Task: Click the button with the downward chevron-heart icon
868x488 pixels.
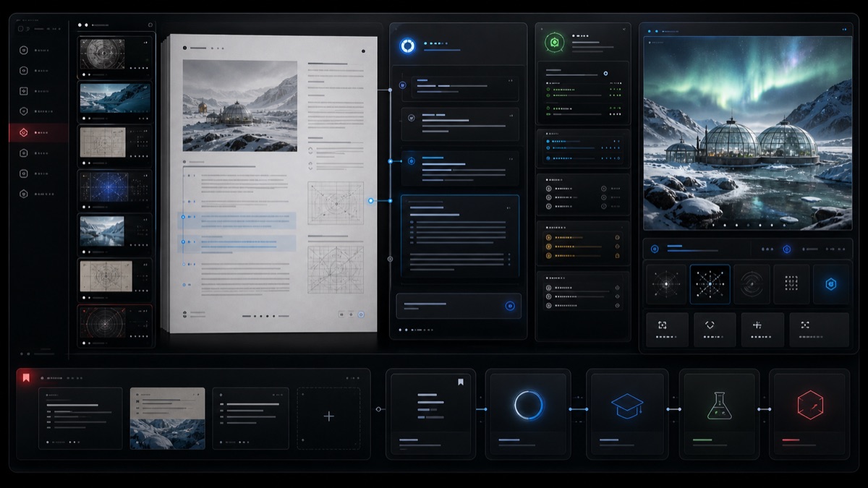Action: point(715,330)
